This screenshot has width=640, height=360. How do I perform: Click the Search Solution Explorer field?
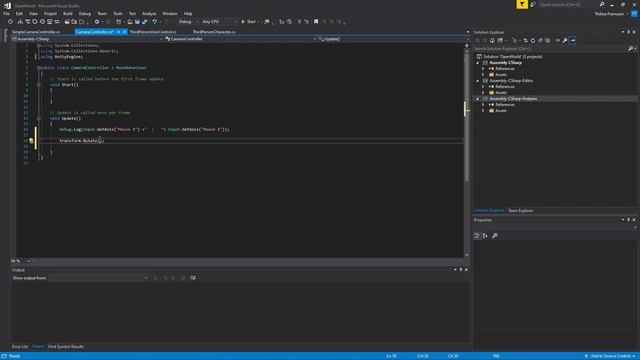pos(550,49)
